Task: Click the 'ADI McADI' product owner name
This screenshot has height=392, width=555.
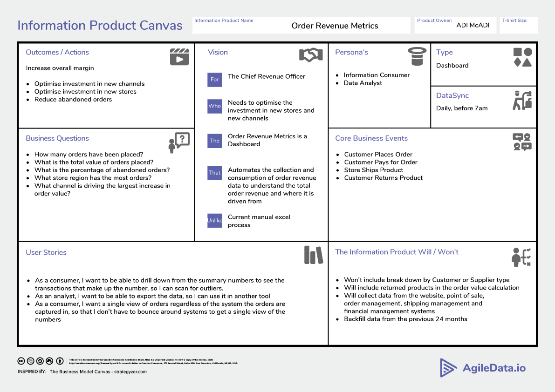Action: point(473,25)
